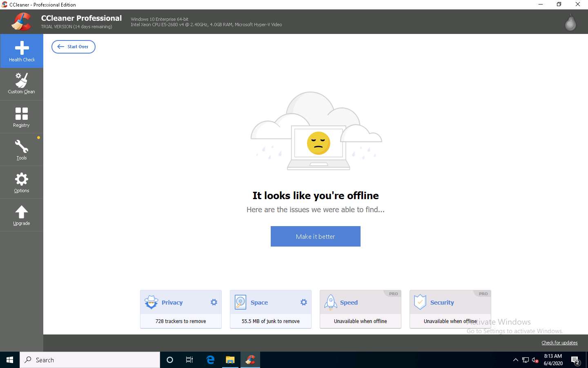The image size is (588, 368).
Task: Open the Registry cleaner section
Action: pos(22,117)
